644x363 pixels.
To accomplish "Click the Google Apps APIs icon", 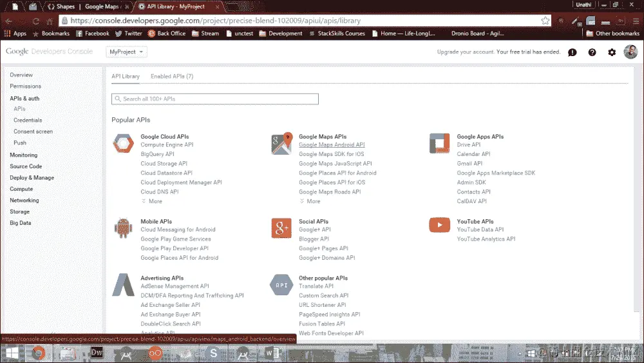I will point(439,144).
